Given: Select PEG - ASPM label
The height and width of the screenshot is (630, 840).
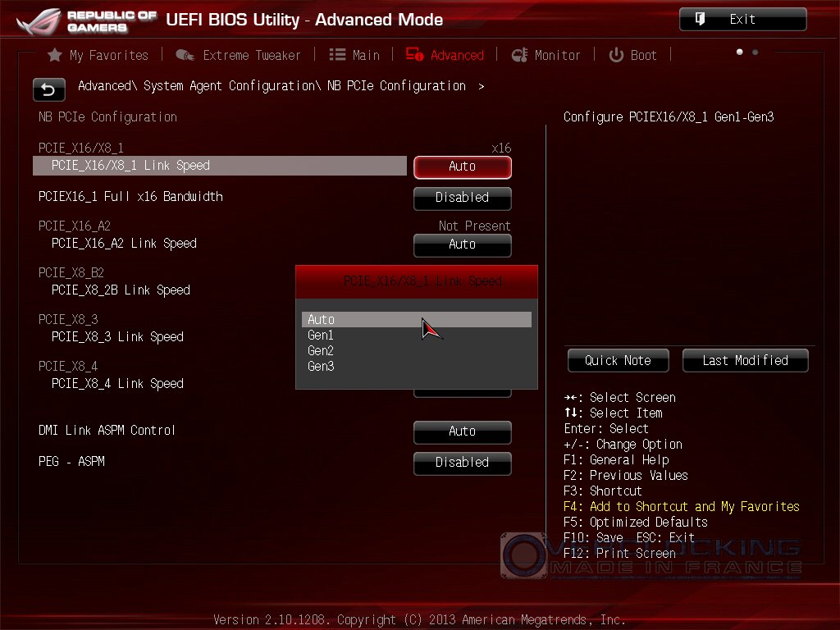Looking at the screenshot, I should click(72, 461).
